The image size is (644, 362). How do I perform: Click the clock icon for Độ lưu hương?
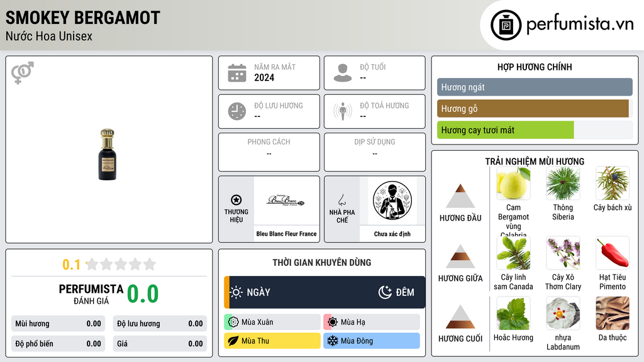[237, 111]
